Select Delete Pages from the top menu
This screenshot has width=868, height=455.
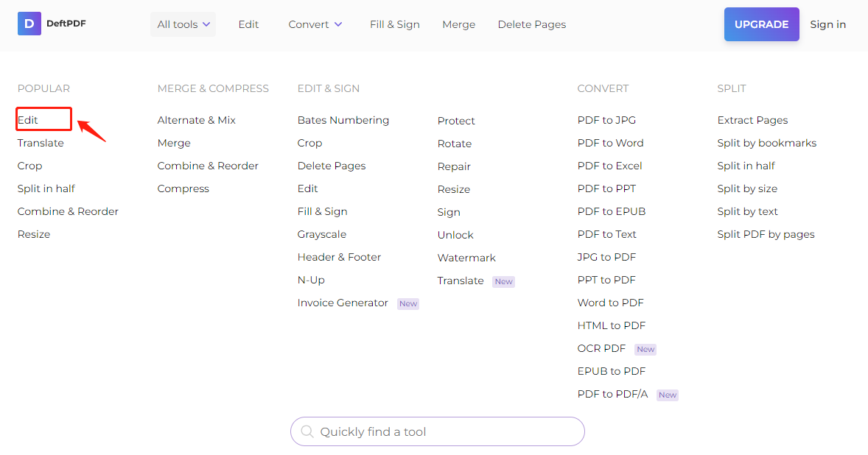pos(531,24)
